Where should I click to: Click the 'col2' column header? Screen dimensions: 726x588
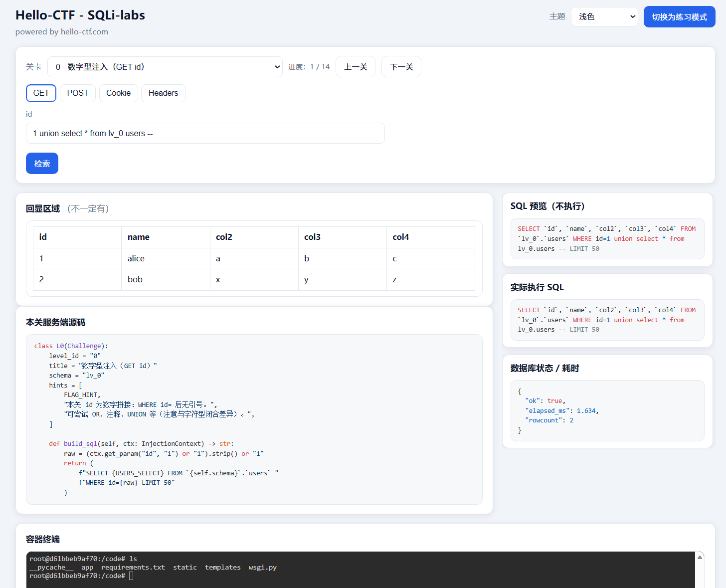point(254,237)
